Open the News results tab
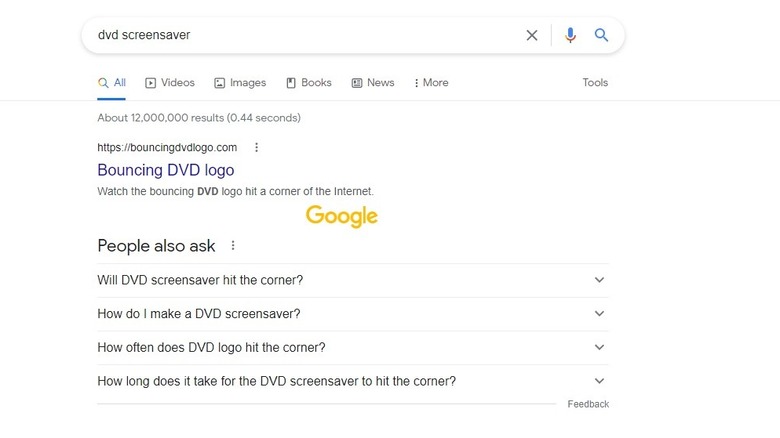Screen dimensions: 780x438 tap(373, 83)
